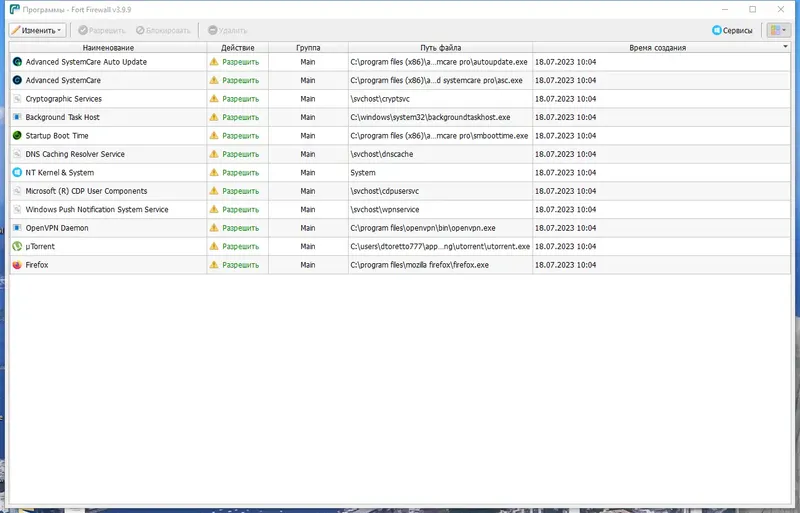The width and height of the screenshot is (800, 513).
Task: Expand the column header options arrow
Action: click(x=785, y=47)
